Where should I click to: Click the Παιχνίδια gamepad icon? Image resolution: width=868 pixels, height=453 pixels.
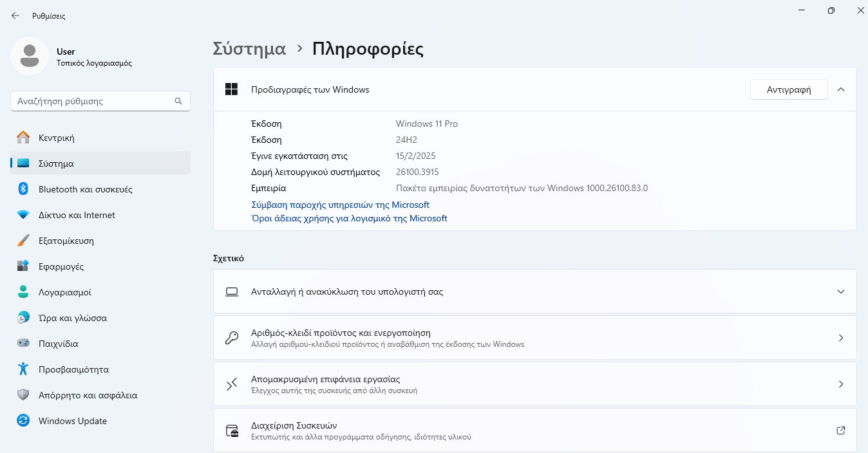[23, 344]
